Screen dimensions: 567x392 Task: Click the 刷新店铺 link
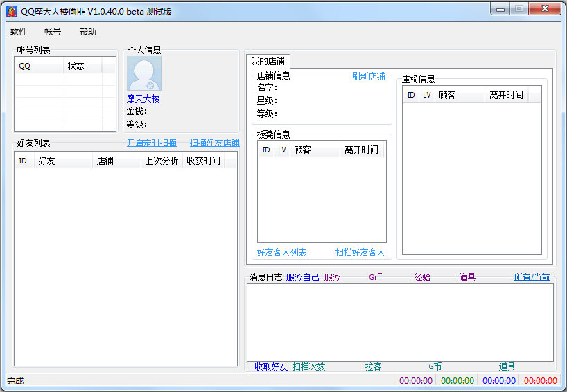coord(369,76)
